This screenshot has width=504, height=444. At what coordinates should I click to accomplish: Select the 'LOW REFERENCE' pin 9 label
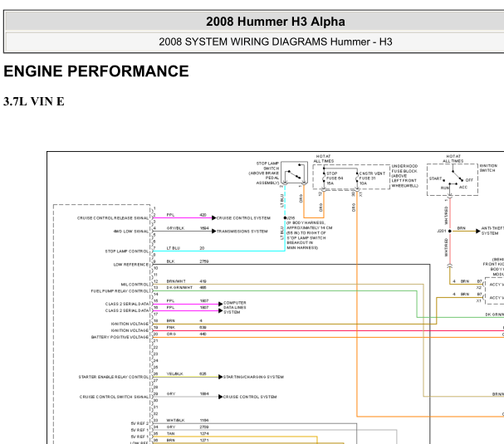[x=131, y=265]
